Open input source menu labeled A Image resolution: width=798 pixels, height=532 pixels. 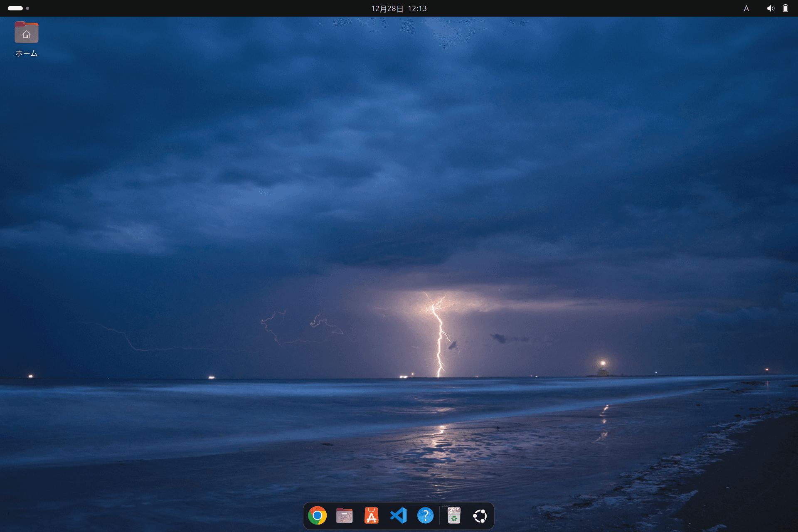(746, 8)
